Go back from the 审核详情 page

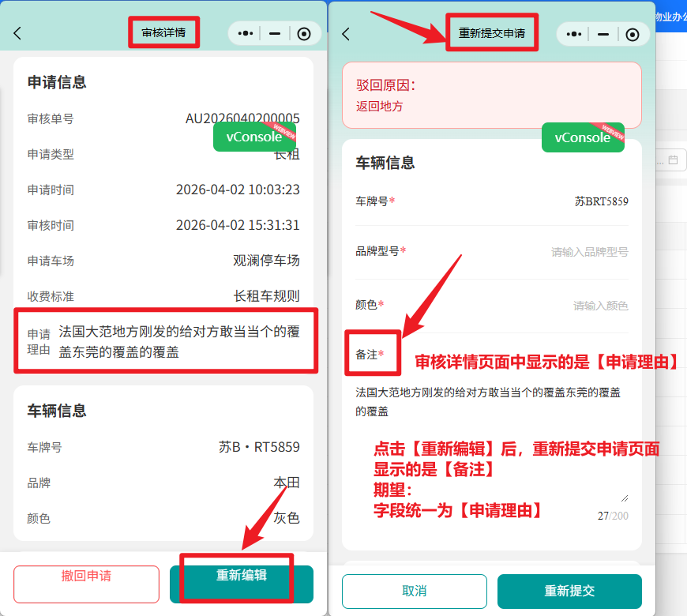click(x=17, y=33)
